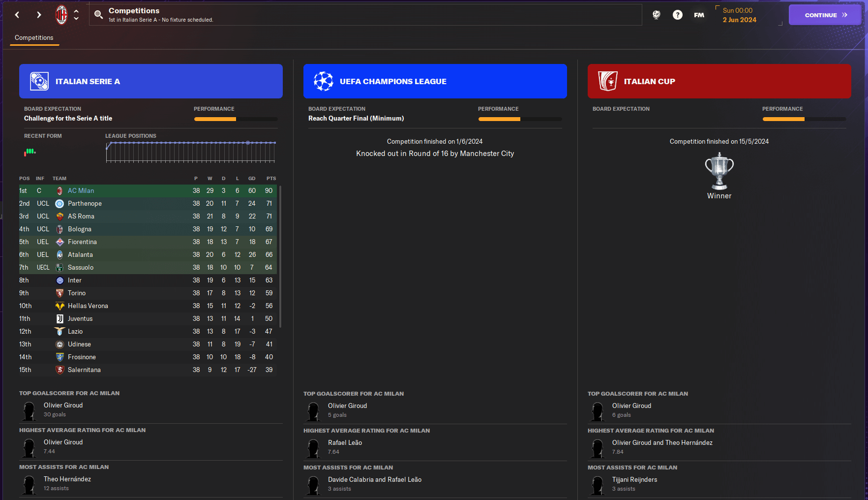Expand the club switcher up-down chevrons
Screen dimensions: 868x500
(76, 15)
